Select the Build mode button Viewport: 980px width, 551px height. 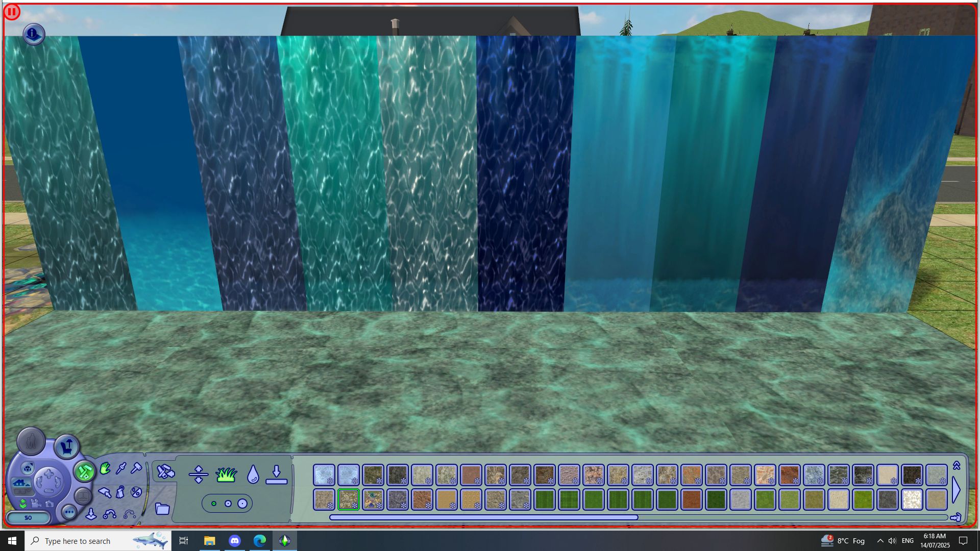(x=85, y=471)
